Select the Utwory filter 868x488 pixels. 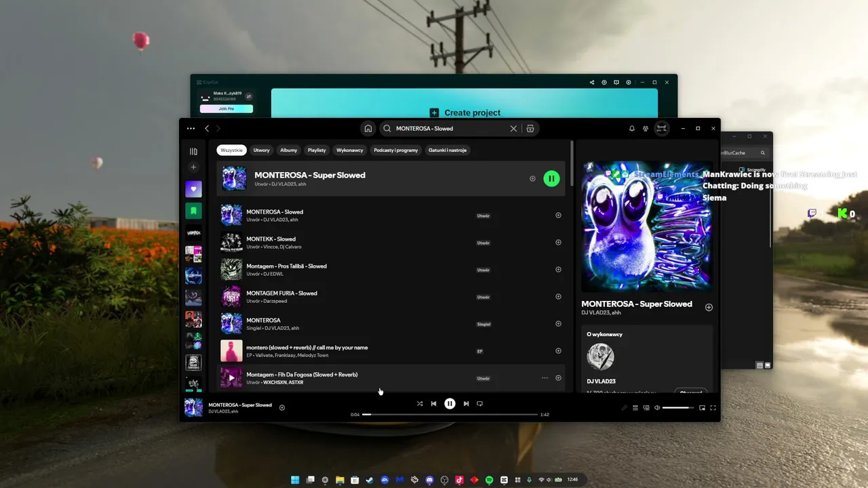click(x=261, y=150)
